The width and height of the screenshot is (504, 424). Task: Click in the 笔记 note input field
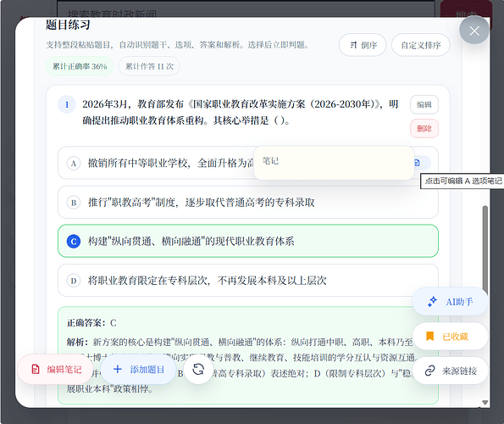point(334,163)
